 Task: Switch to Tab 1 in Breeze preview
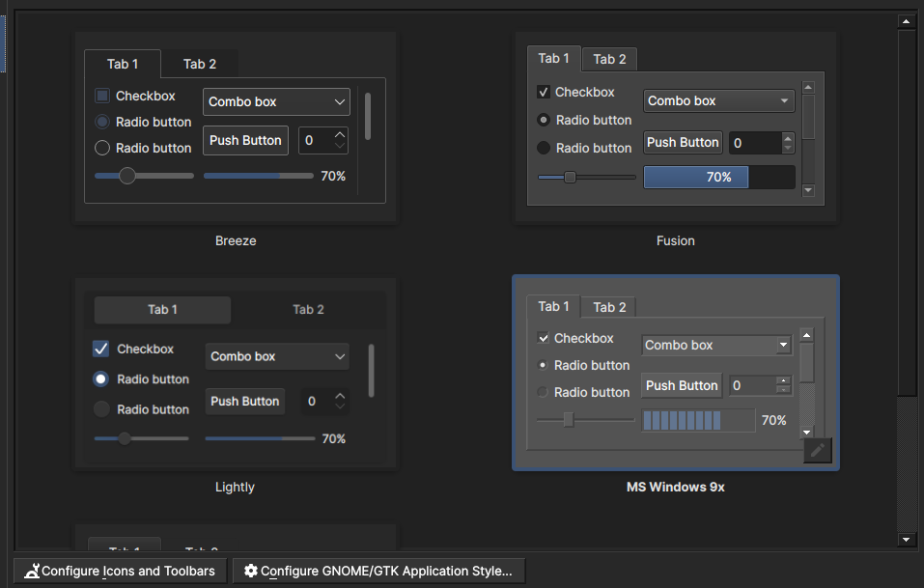[123, 64]
